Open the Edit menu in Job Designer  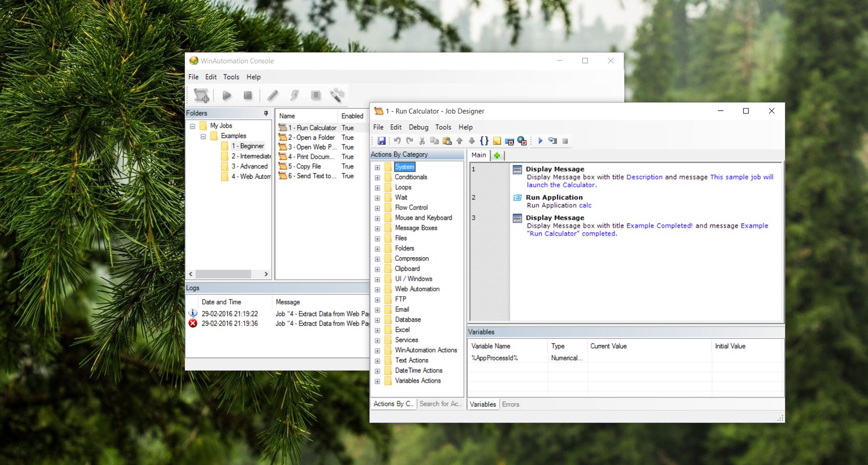coord(396,127)
